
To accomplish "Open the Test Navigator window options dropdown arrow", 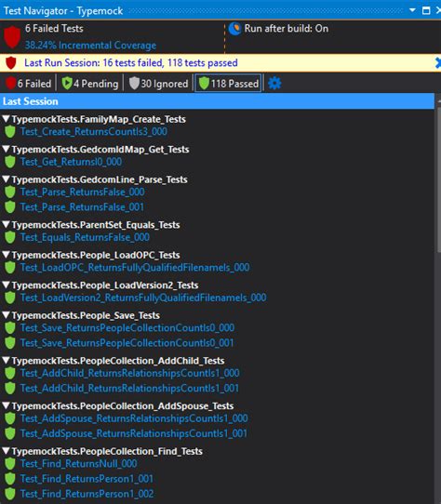I will click(412, 10).
